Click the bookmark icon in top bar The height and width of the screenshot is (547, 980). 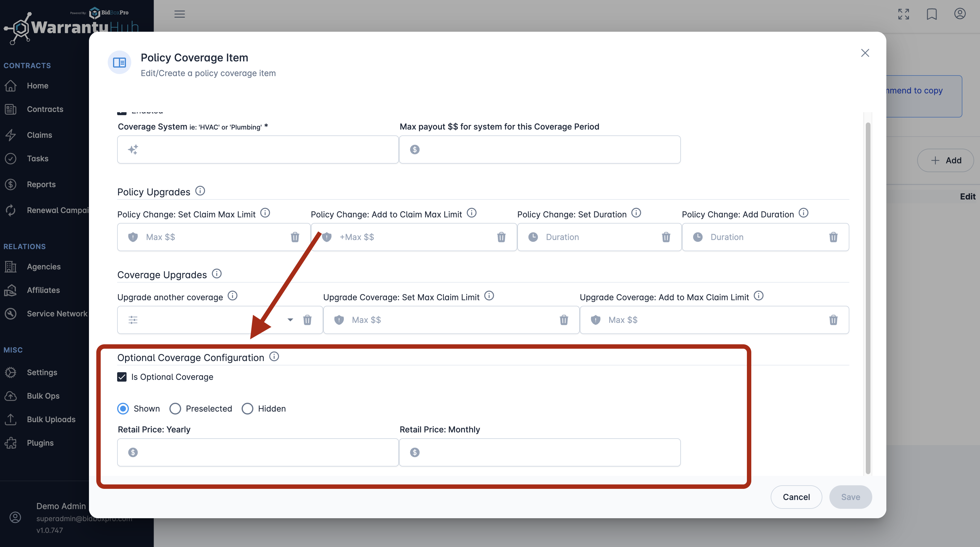[932, 14]
